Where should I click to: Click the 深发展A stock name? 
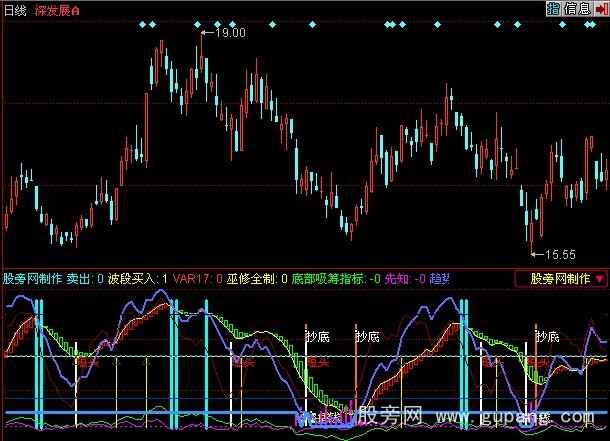coord(57,10)
